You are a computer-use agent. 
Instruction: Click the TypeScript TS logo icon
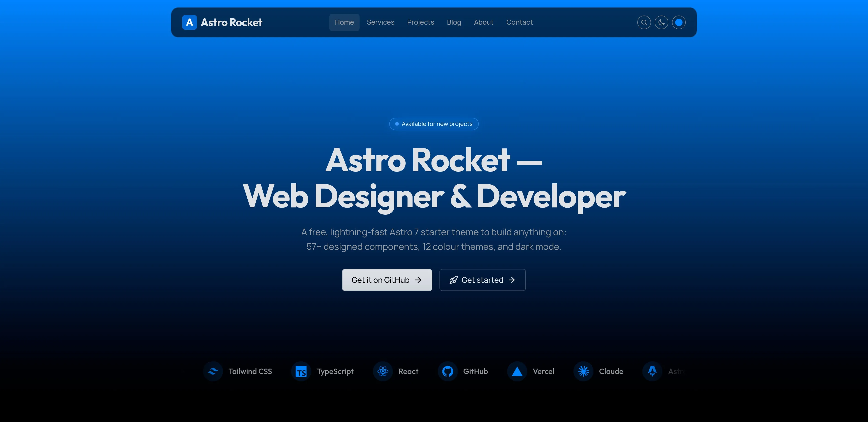(x=301, y=372)
